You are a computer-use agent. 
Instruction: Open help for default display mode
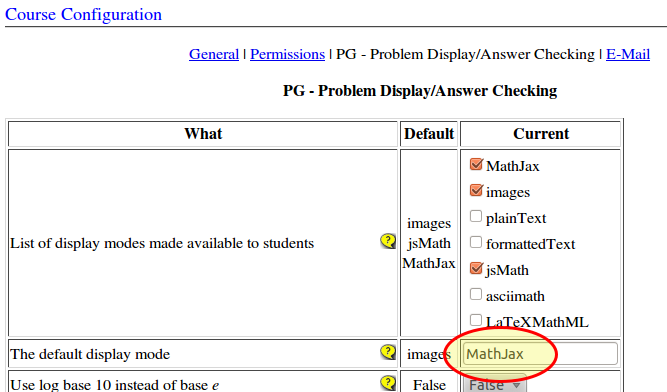[388, 352]
